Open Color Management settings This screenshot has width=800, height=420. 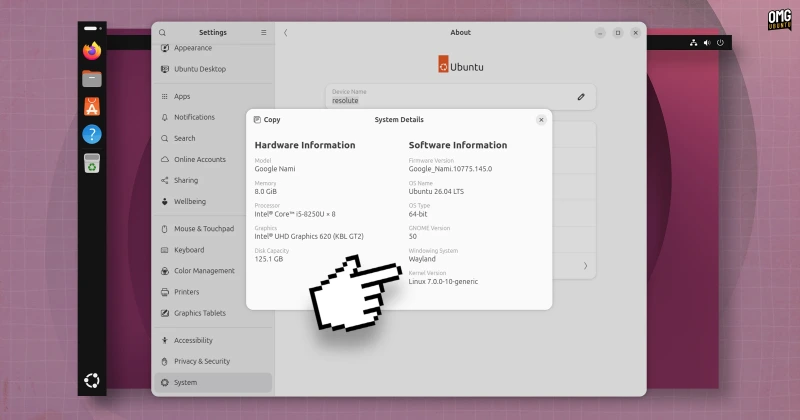204,271
